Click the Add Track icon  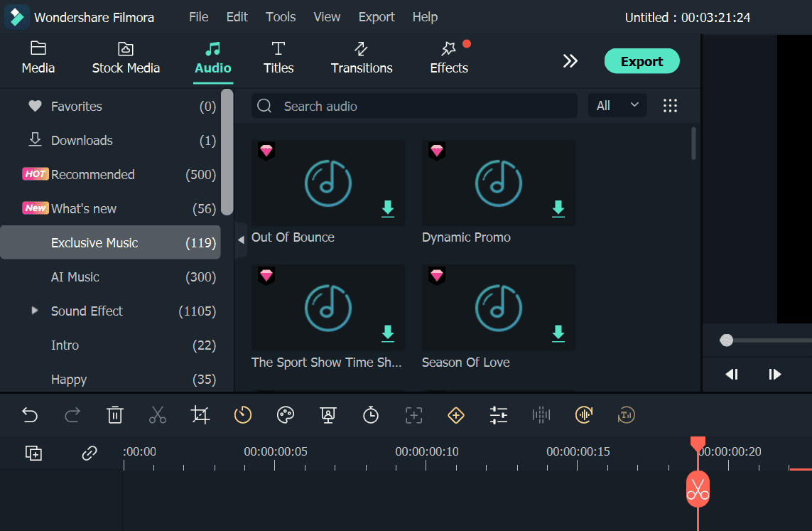click(33, 454)
